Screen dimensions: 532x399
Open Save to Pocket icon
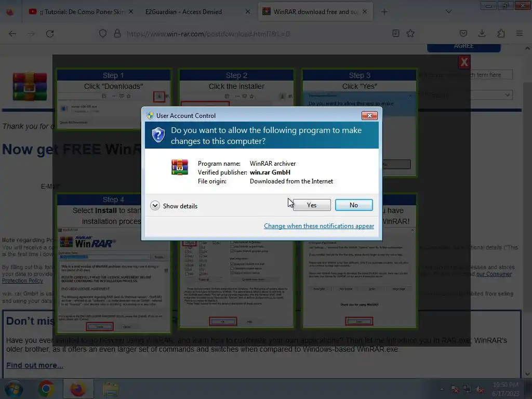[x=463, y=33]
